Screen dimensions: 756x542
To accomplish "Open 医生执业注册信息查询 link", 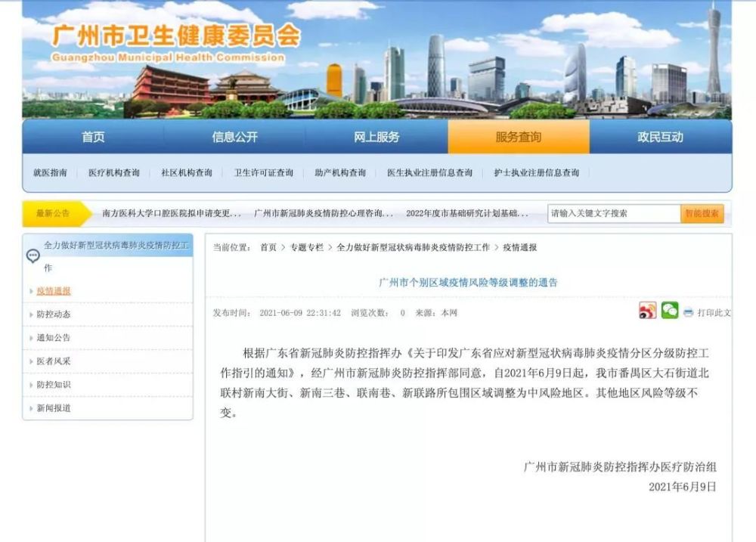I will [429, 172].
